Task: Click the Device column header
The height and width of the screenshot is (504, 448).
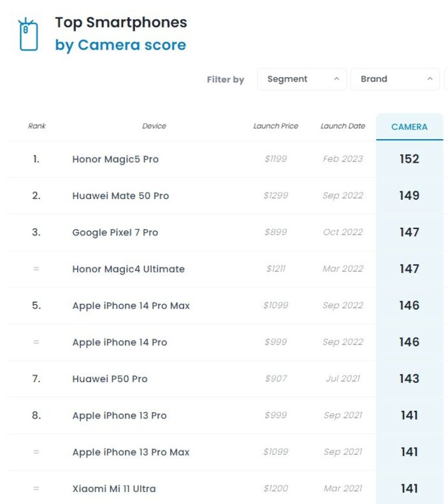Action: (x=154, y=126)
